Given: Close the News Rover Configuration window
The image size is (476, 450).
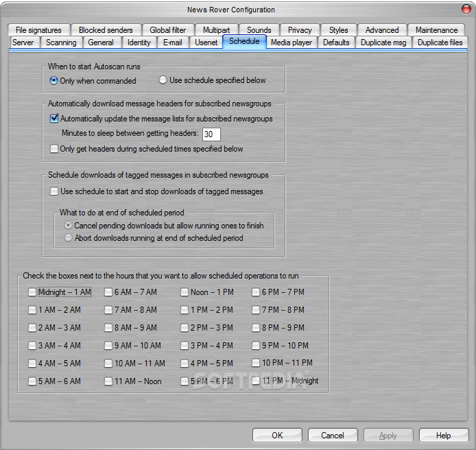Looking at the screenshot, I should pyautogui.click(x=466, y=9).
